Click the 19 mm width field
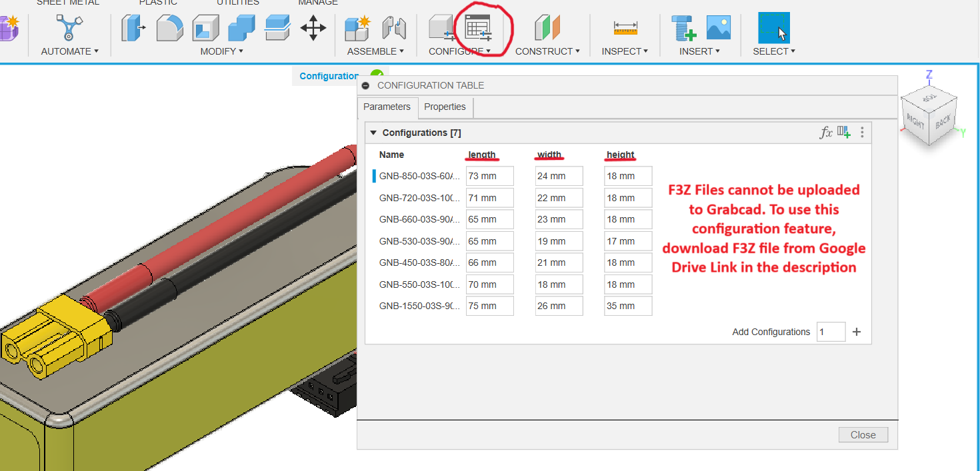 (x=559, y=241)
